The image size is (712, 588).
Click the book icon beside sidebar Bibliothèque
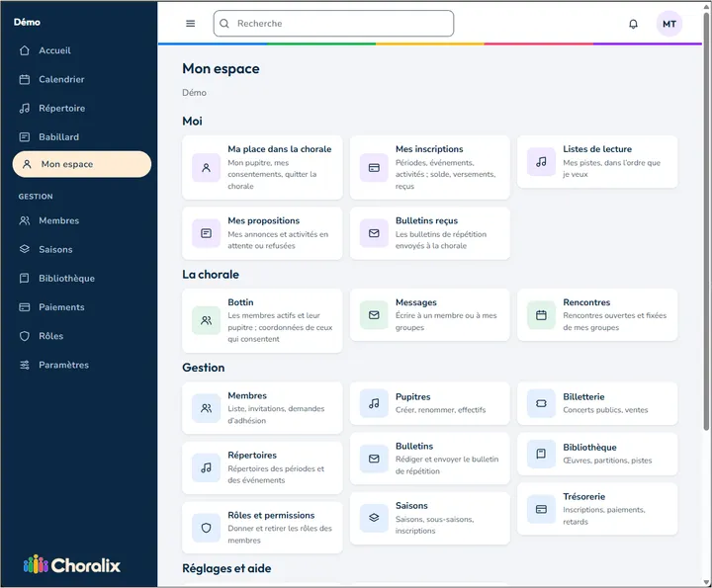(x=25, y=278)
